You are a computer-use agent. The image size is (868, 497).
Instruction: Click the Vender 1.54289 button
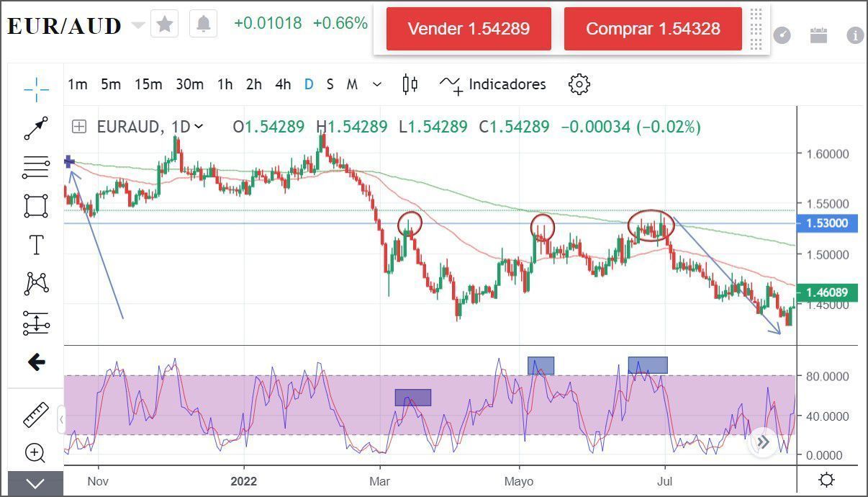coord(469,29)
